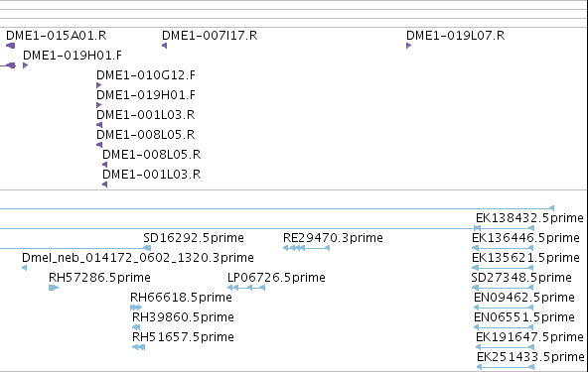Click the SD16292.5prime EST label

(x=194, y=238)
